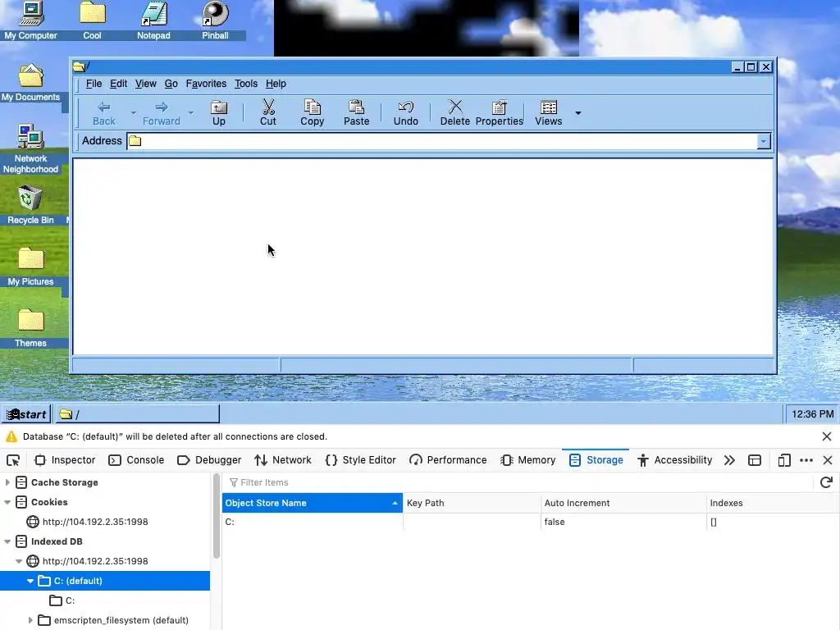Show more devtools tabs chevron
Image resolution: width=840 pixels, height=630 pixels.
pos(729,460)
